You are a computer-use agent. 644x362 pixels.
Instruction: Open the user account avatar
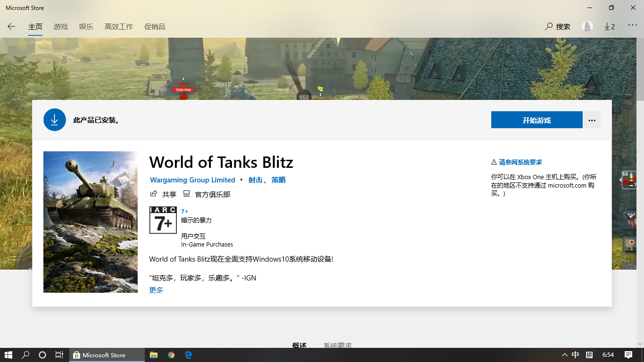[587, 26]
